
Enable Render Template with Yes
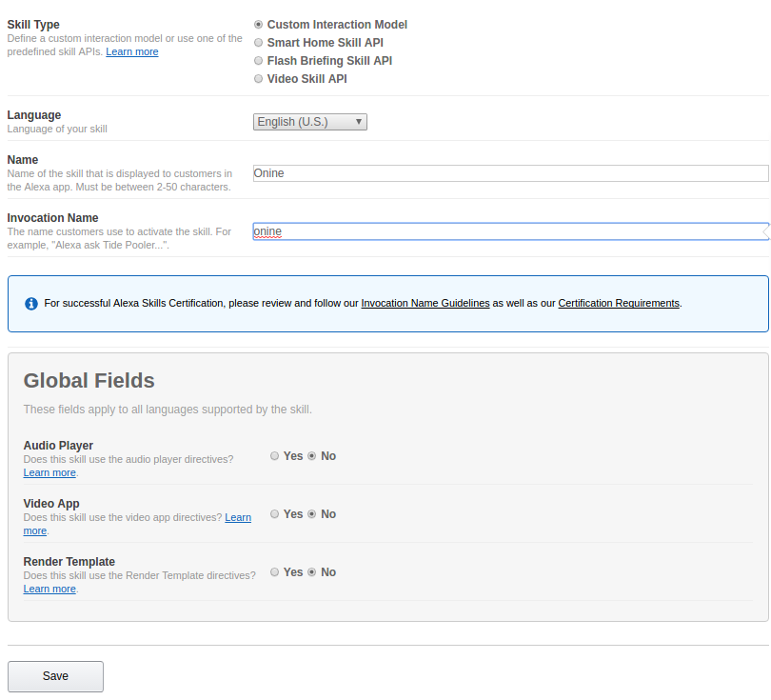pos(275,572)
